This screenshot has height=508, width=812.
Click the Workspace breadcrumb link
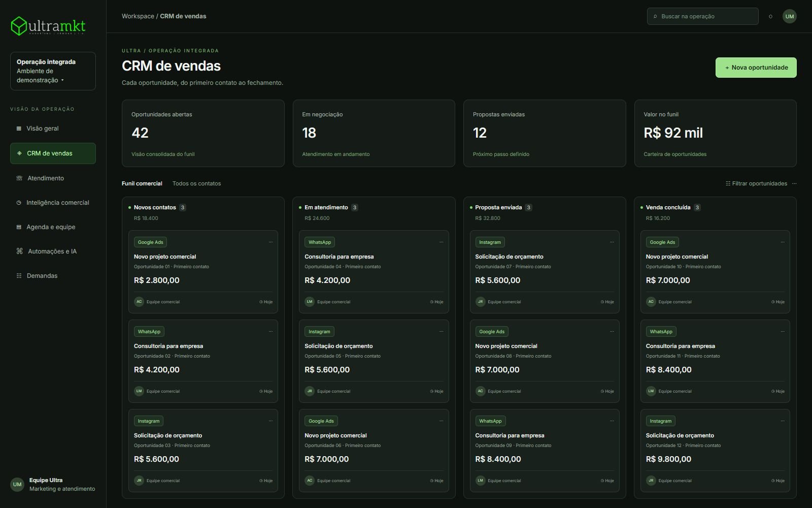tap(138, 16)
